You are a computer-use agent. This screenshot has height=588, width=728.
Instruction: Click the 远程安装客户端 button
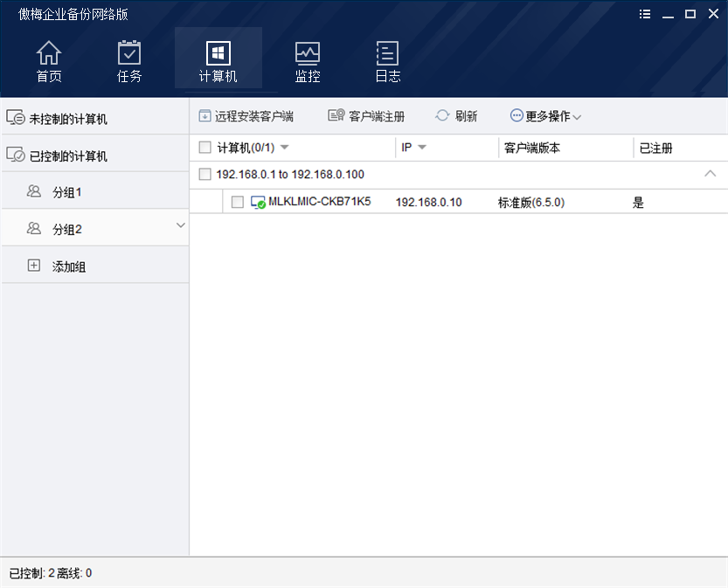246,115
